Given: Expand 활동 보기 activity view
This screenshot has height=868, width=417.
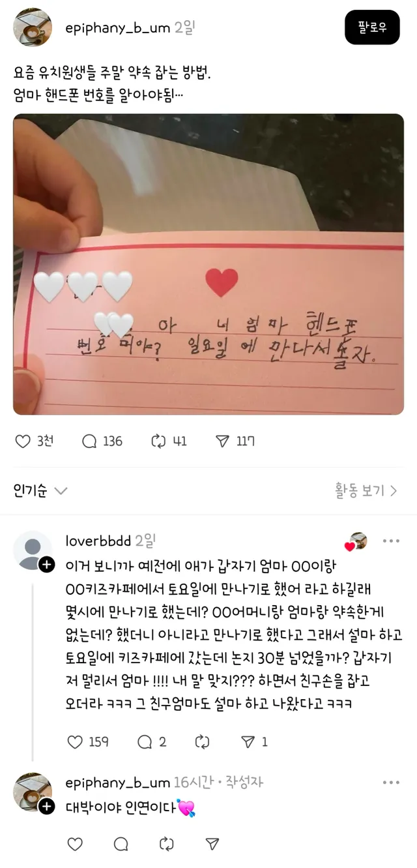Looking at the screenshot, I should pos(366,490).
